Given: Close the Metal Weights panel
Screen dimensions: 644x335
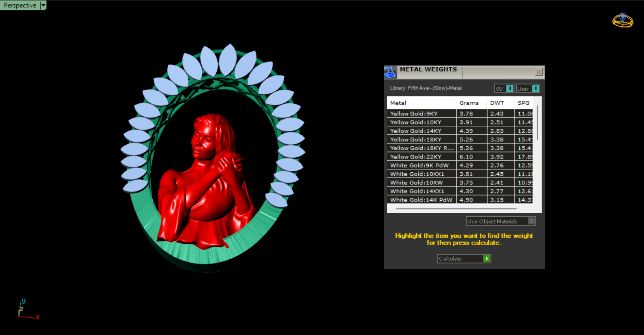Looking at the screenshot, I should coord(539,72).
